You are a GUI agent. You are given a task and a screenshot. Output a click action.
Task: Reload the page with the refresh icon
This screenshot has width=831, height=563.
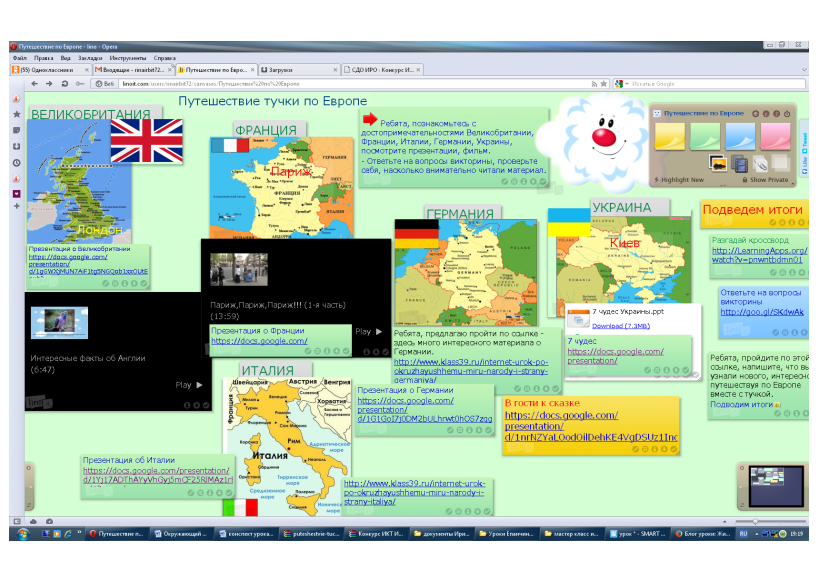[65, 84]
